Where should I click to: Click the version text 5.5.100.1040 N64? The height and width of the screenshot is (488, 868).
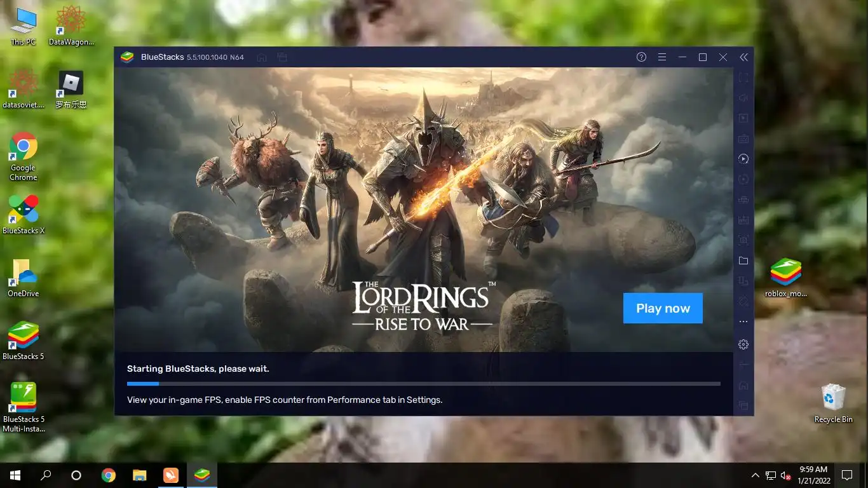point(215,57)
